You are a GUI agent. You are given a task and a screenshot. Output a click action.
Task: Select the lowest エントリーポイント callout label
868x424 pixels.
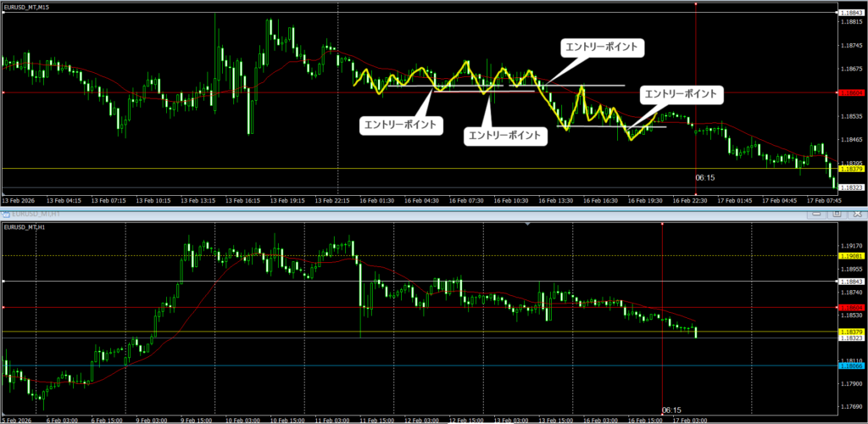tap(505, 135)
